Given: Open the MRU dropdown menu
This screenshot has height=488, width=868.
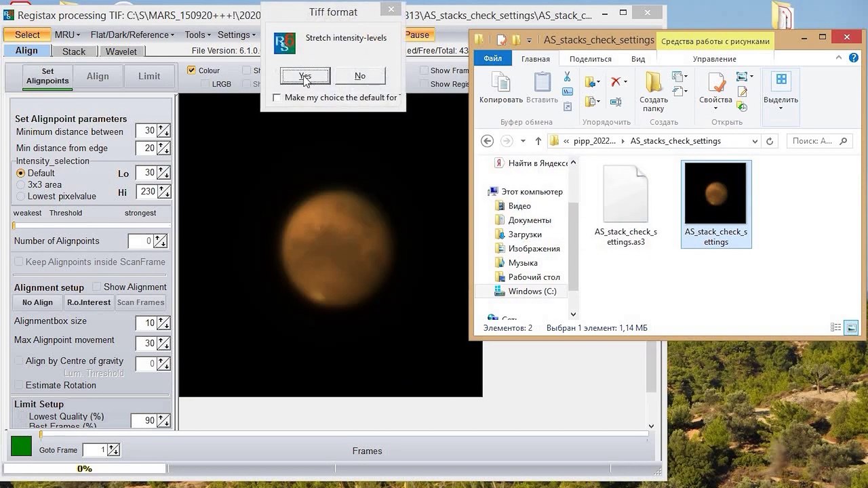Looking at the screenshot, I should point(67,35).
